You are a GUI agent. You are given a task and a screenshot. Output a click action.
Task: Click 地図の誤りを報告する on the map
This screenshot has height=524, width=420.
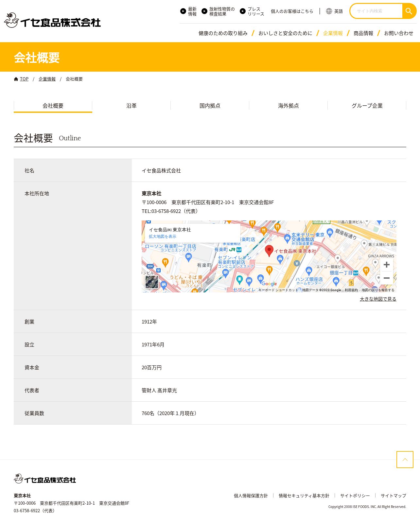378,290
